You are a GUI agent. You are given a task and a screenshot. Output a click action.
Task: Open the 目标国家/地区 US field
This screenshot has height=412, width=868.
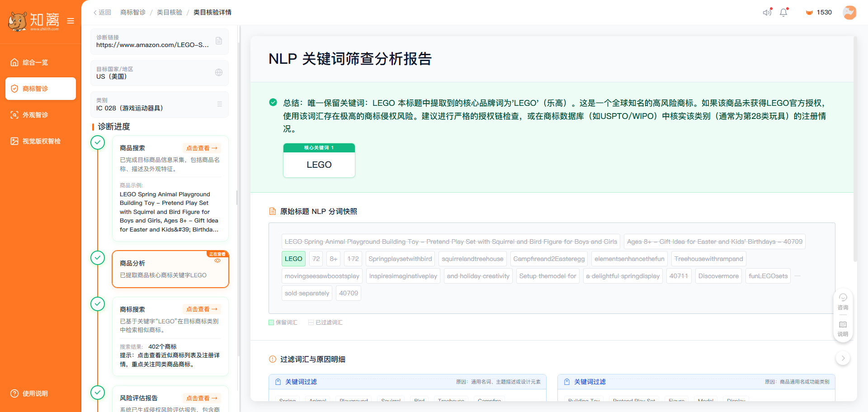[x=160, y=73]
